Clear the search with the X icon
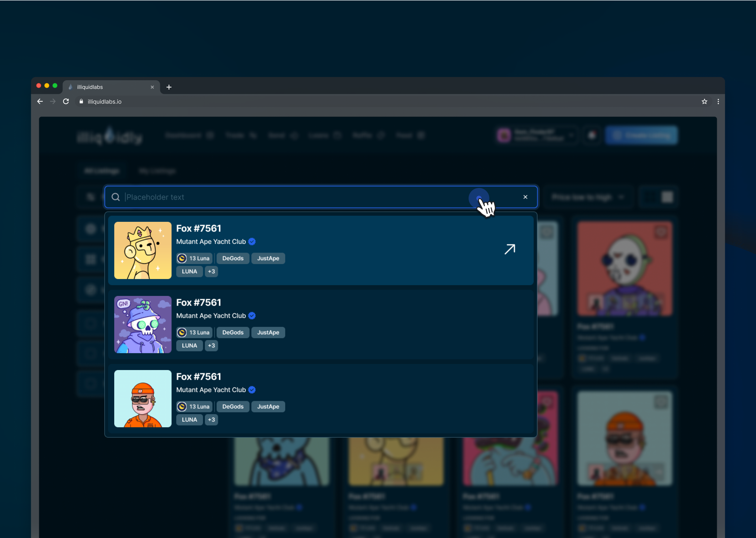Image resolution: width=756 pixels, height=538 pixels. click(x=525, y=197)
